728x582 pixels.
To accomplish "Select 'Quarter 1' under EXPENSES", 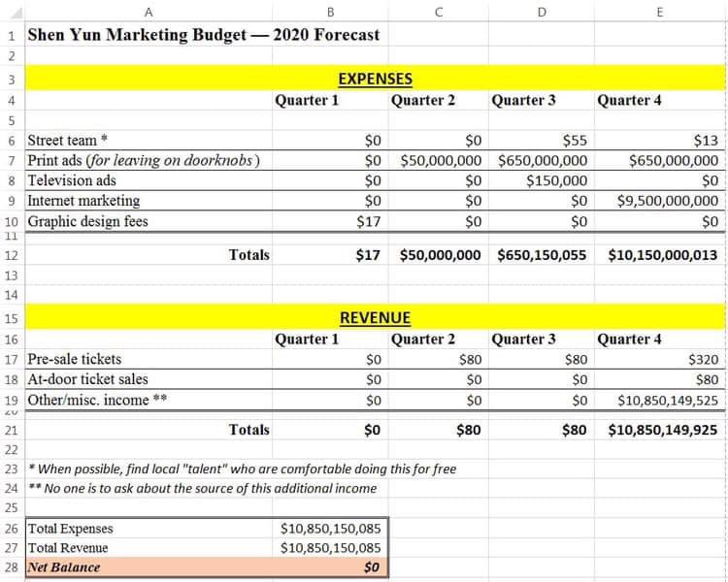I will tap(307, 100).
